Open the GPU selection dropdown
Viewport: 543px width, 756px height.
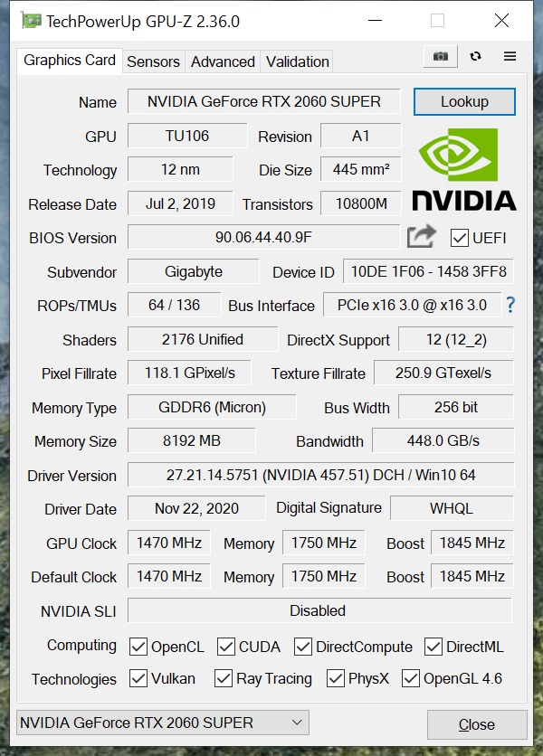coord(163,723)
